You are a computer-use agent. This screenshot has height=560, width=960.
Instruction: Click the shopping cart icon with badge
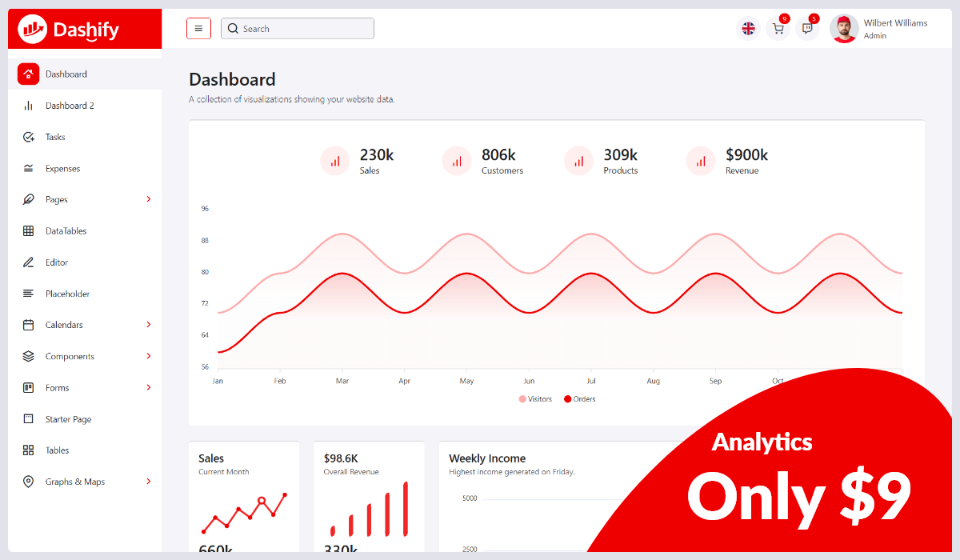[x=778, y=28]
